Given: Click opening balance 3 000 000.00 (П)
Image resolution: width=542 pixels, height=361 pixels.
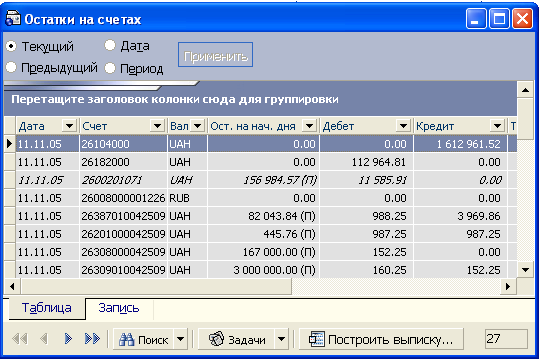Looking at the screenshot, I should pyautogui.click(x=263, y=270).
